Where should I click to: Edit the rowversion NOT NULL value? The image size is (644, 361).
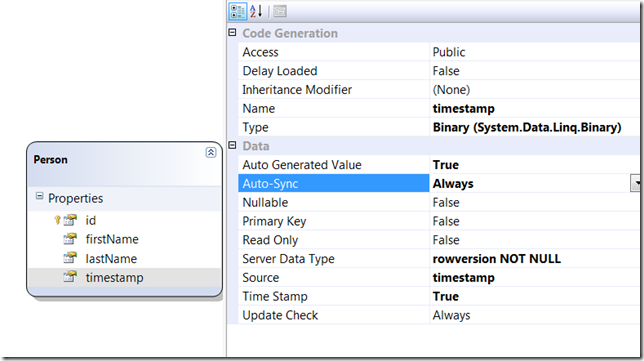(x=497, y=259)
